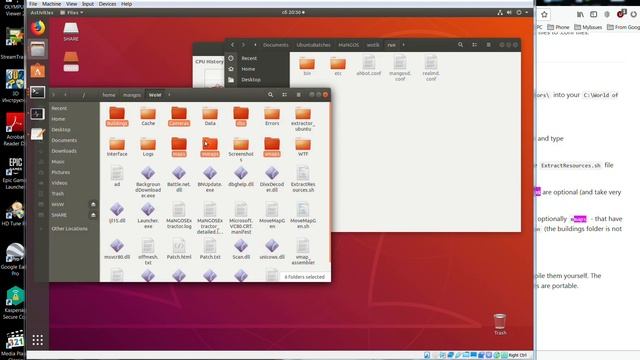The height and width of the screenshot is (360, 640).
Task: Select ahbot.conf in the run window
Action: (x=369, y=66)
